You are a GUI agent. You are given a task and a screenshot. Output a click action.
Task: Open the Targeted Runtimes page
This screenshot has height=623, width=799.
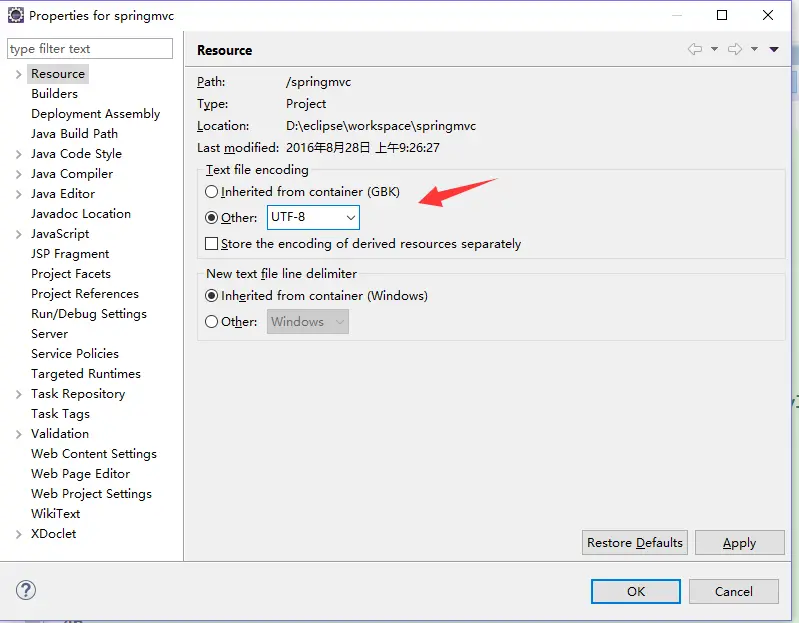(x=86, y=374)
